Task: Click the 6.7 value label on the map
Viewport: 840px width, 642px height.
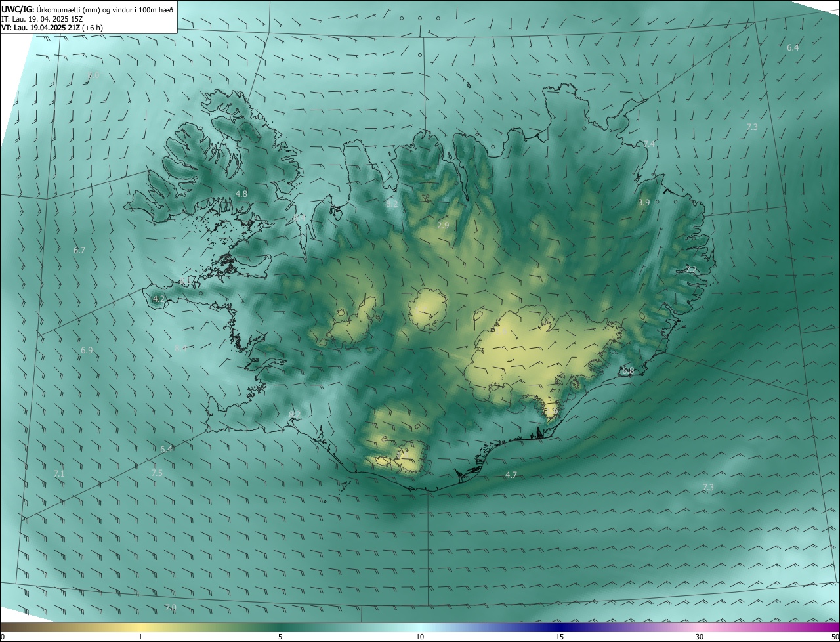Action: (x=79, y=251)
